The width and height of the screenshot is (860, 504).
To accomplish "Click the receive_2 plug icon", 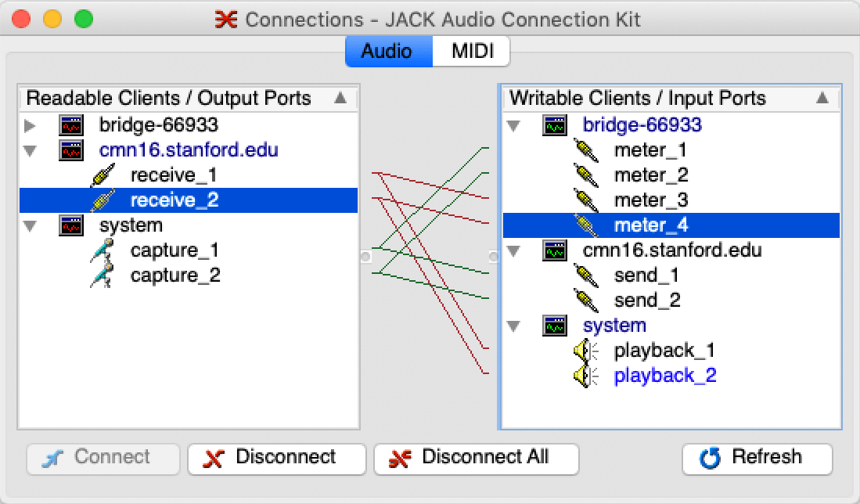I will 103,200.
